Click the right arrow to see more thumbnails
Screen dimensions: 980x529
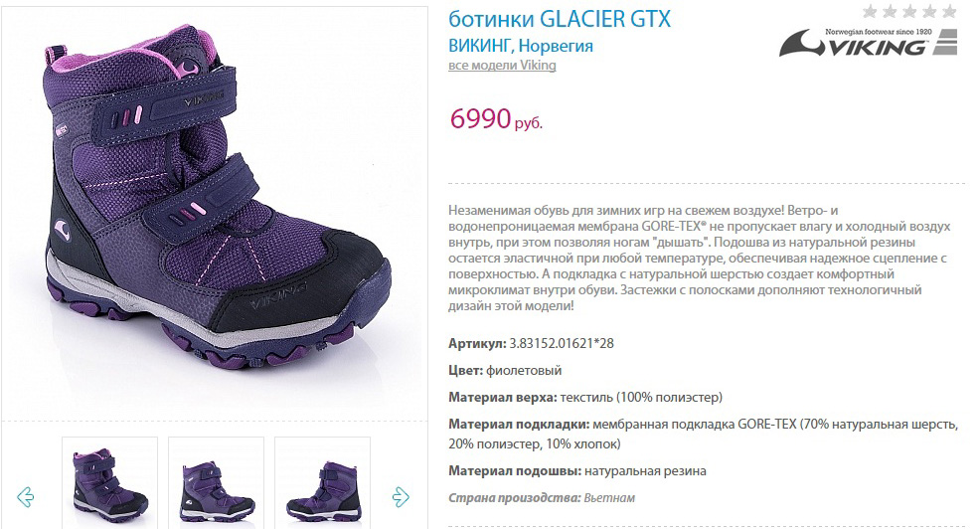tap(401, 497)
